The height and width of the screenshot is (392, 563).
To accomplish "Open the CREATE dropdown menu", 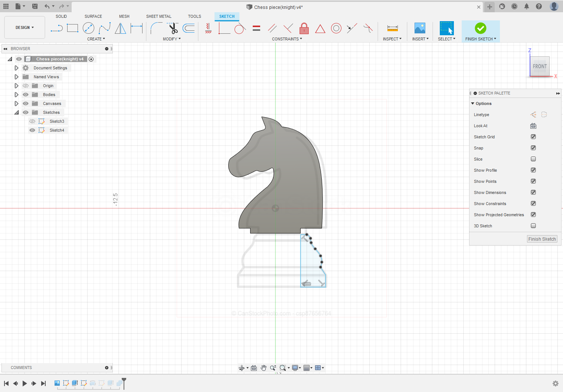I will 96,39.
